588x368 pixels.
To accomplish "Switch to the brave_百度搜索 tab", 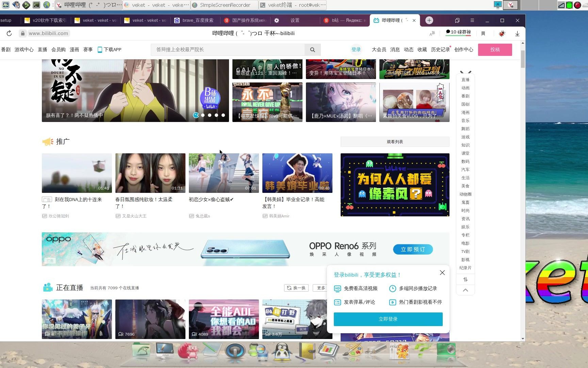I will [194, 20].
